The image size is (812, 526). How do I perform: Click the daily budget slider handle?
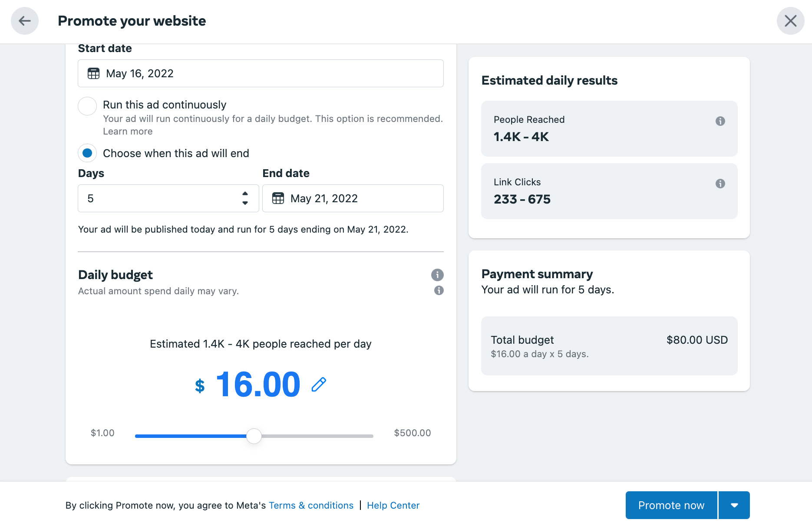pyautogui.click(x=254, y=436)
